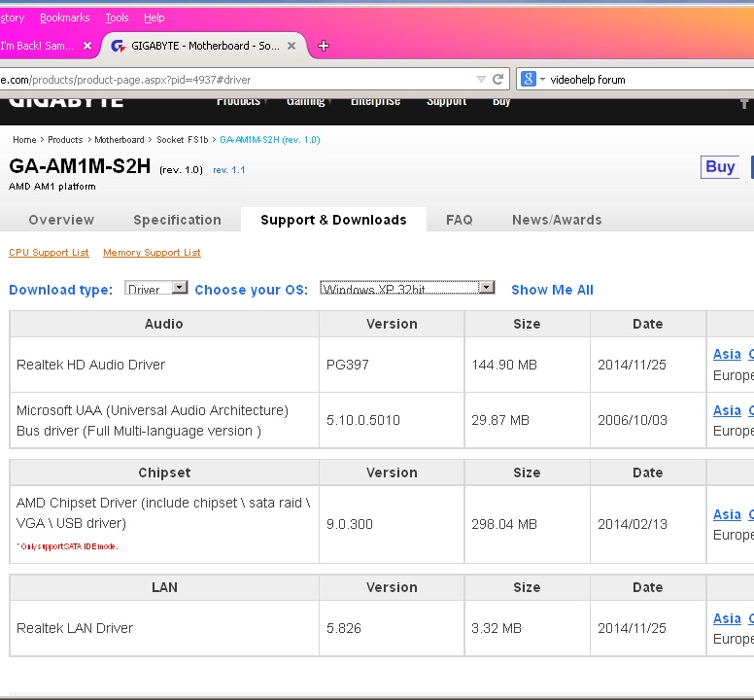Close the "I'm Back! Sam..." tab

(x=87, y=46)
